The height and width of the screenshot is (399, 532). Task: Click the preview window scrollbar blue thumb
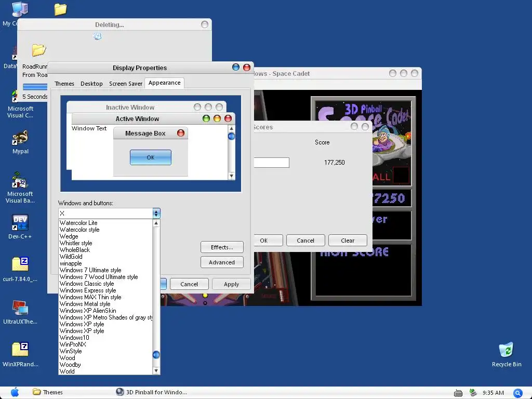(231, 136)
